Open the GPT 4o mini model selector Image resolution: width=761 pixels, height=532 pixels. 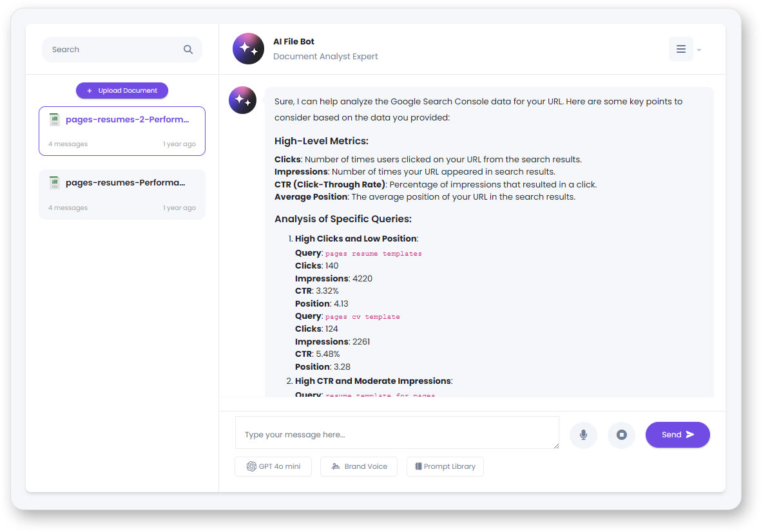point(273,466)
